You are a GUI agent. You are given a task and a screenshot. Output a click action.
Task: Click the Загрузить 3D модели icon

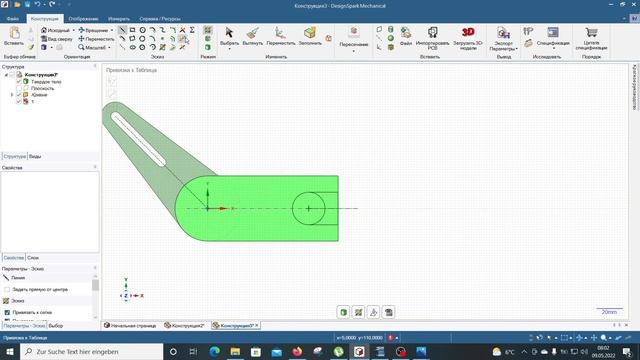[468, 38]
